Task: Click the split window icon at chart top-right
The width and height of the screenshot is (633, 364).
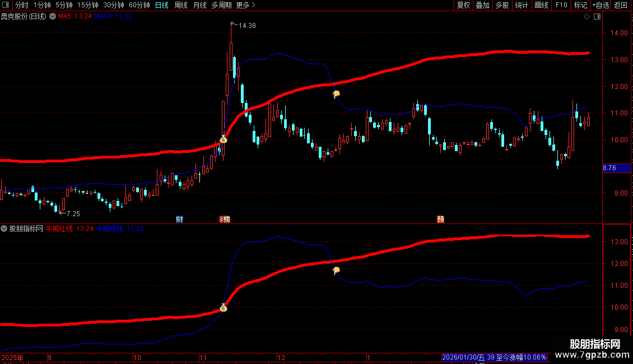Action: [597, 17]
